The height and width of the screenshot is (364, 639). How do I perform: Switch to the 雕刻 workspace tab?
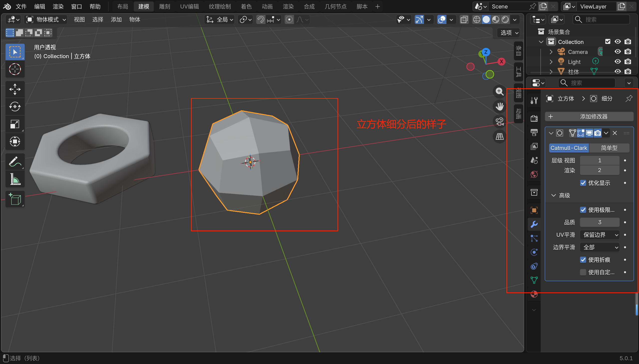tap(164, 6)
